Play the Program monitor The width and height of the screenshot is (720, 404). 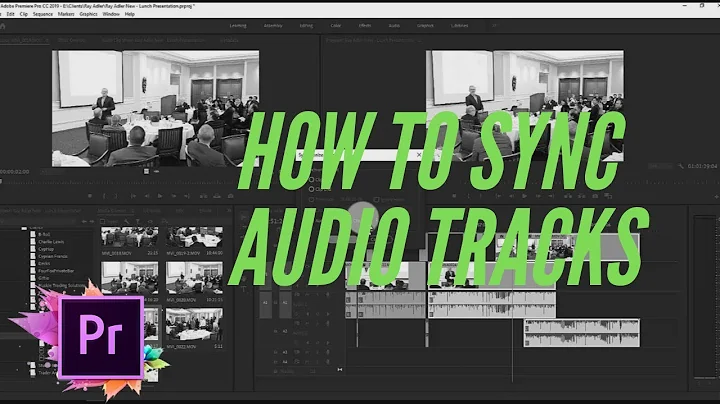[x=524, y=196]
